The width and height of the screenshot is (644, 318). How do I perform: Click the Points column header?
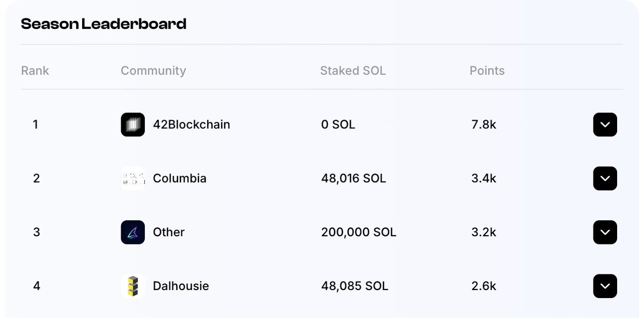click(x=487, y=70)
